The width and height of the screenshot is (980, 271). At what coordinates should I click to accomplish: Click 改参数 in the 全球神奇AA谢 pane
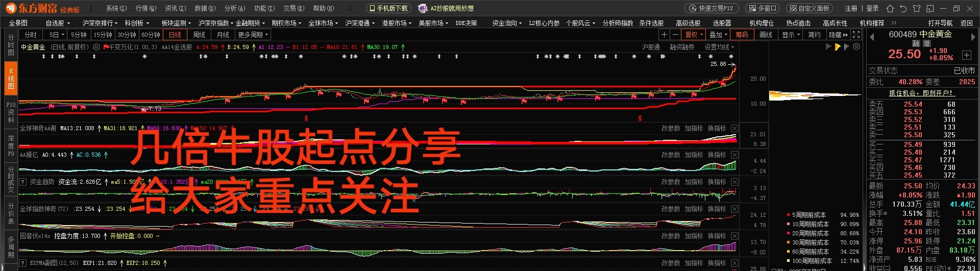[671, 128]
